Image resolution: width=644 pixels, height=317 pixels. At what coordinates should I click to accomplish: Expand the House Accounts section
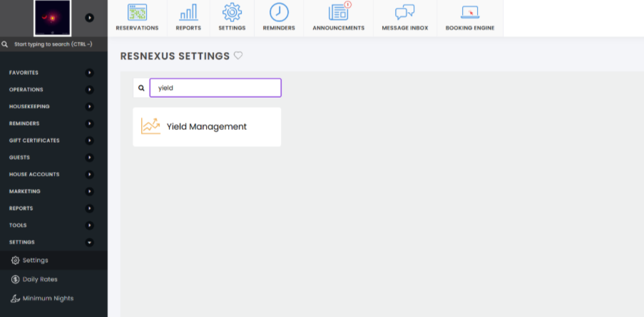pos(90,174)
